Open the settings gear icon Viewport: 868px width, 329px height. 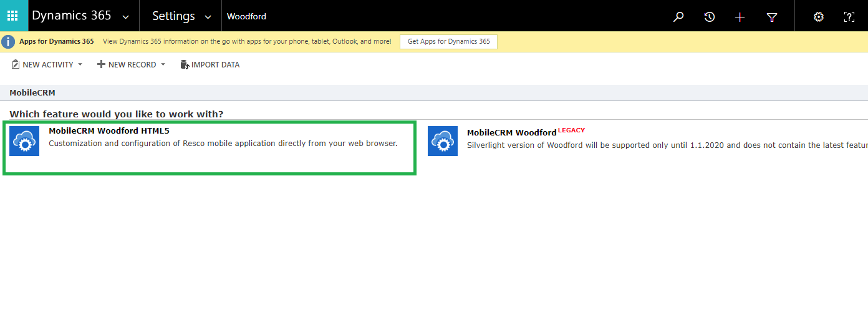pyautogui.click(x=819, y=17)
